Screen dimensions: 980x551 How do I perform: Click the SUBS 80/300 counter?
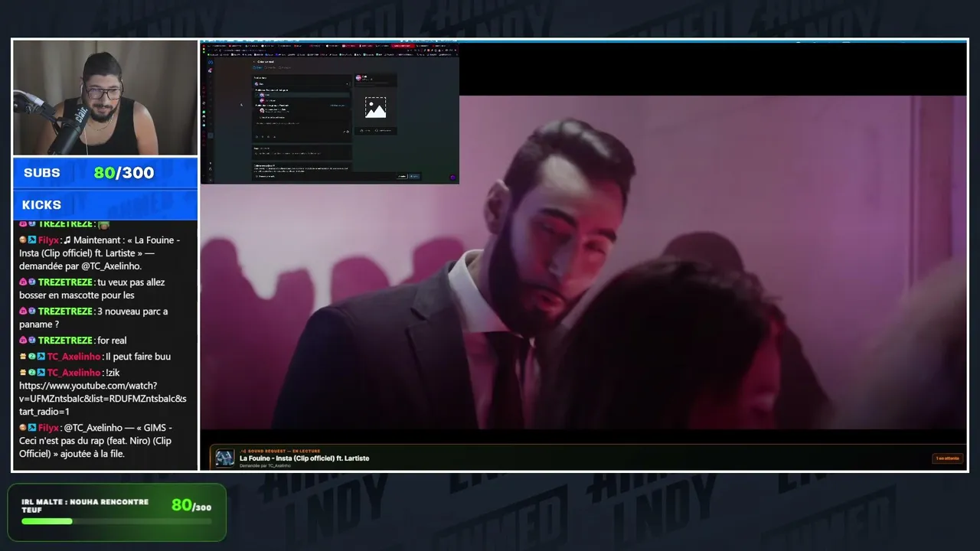[105, 173]
